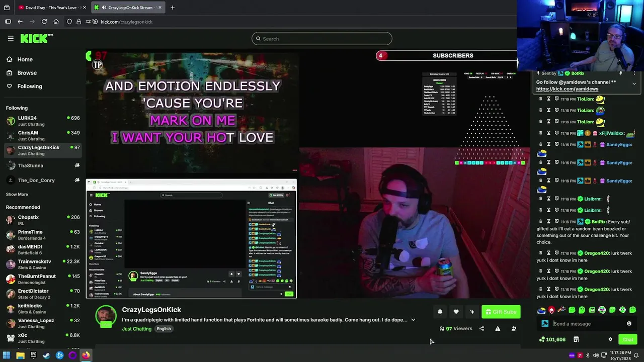The height and width of the screenshot is (362, 644).
Task: Open the CrazyLegsOnKick channel name
Action: [151, 310]
